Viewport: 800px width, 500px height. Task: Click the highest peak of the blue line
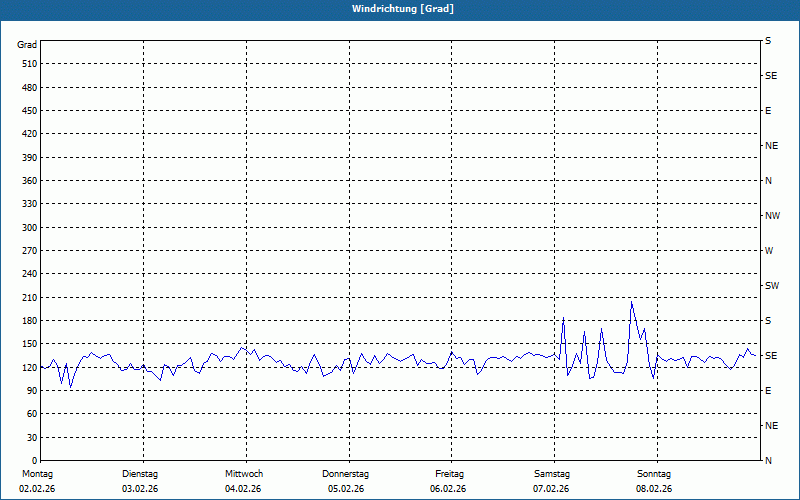point(631,302)
